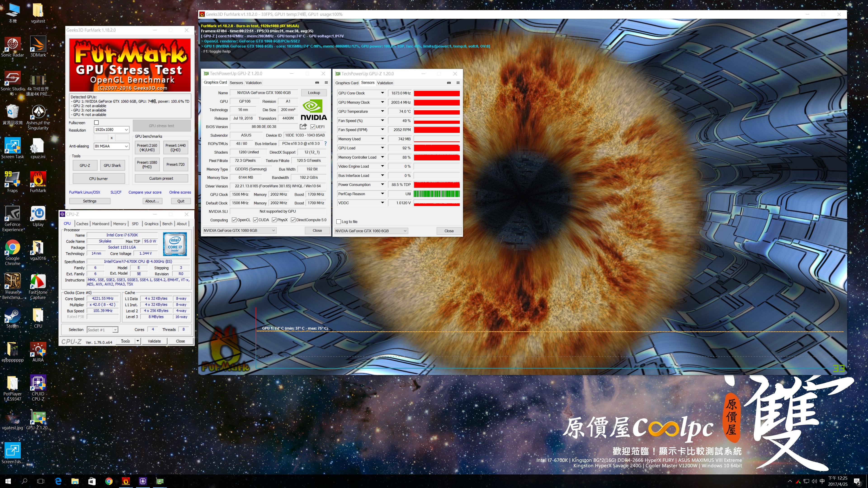
Task: Click the FurMark Custom preset button
Action: (x=161, y=178)
